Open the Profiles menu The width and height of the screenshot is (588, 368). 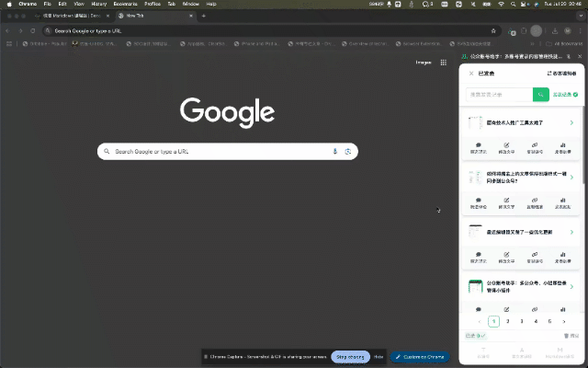[x=153, y=4]
